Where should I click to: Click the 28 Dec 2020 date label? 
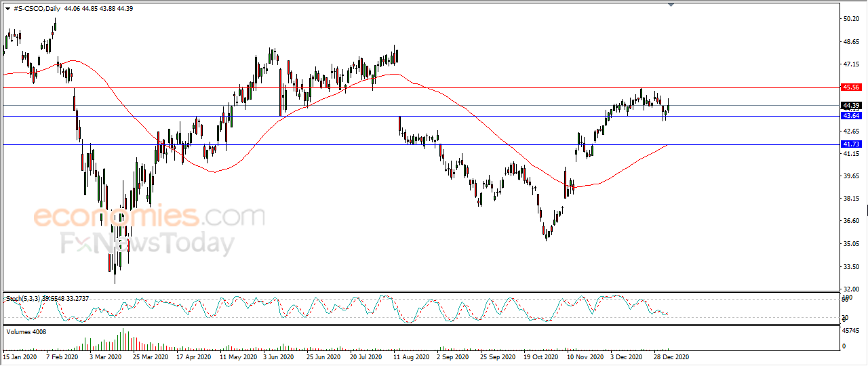tap(673, 357)
